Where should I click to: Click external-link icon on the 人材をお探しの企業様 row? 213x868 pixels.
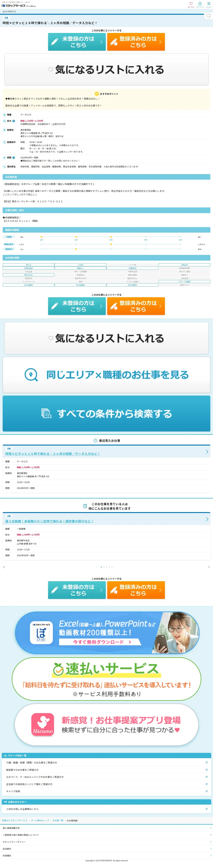click(x=207, y=809)
